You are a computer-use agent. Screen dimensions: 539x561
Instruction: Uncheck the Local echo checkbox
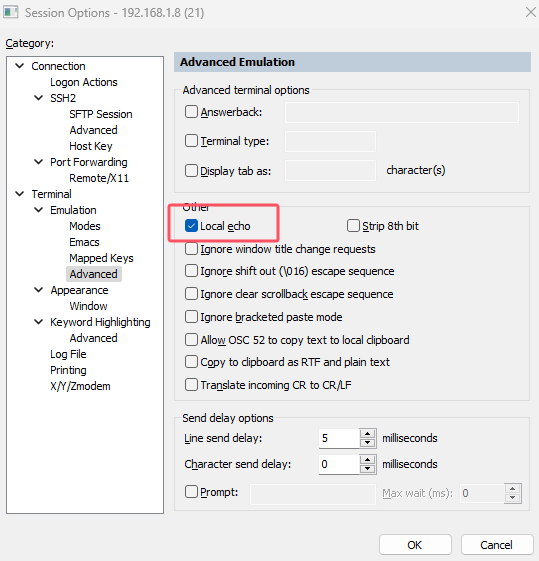(191, 226)
